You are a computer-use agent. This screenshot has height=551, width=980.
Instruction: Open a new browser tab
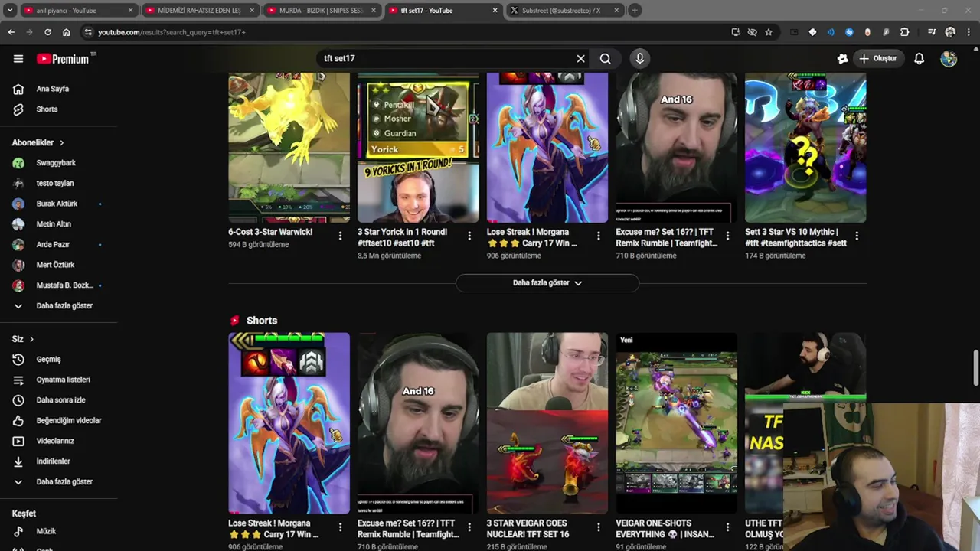(x=635, y=11)
